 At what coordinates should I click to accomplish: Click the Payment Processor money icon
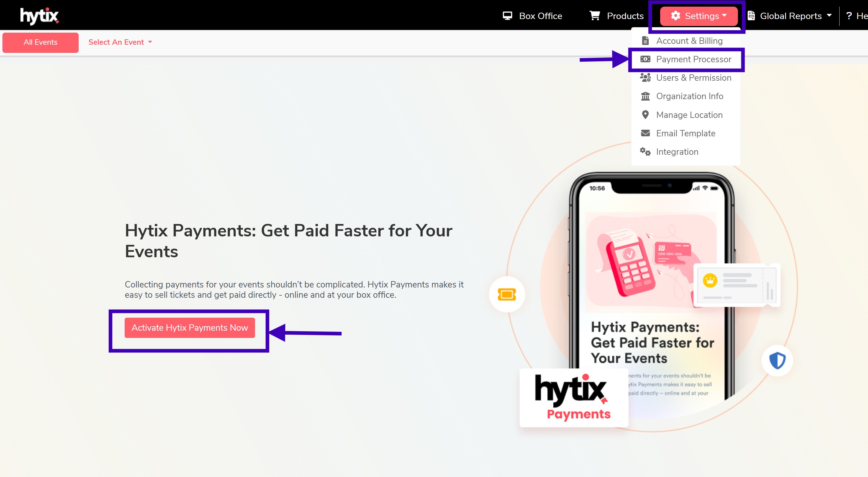point(645,59)
